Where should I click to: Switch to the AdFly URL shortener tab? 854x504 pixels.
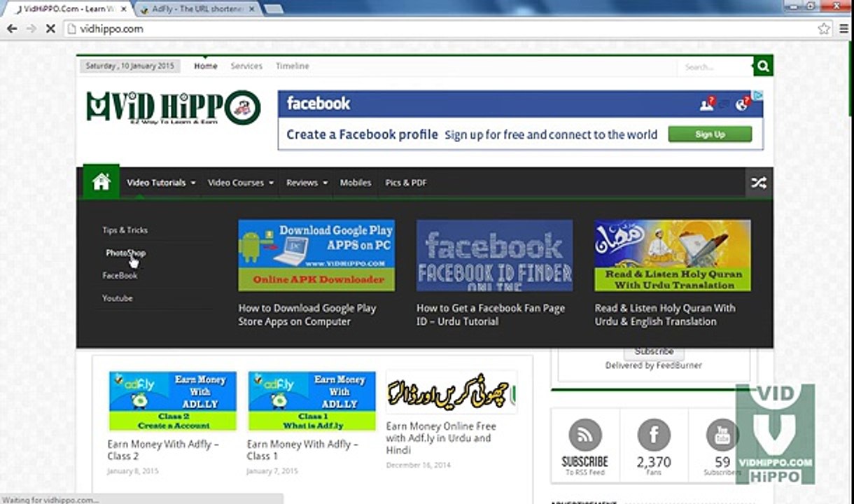197,9
